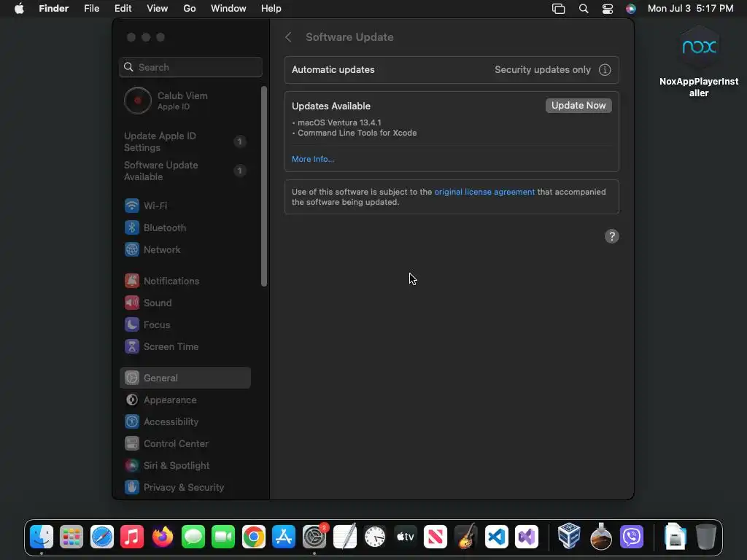This screenshot has height=560, width=747.
Task: Open Update Apple ID Settings item
Action: (185, 142)
